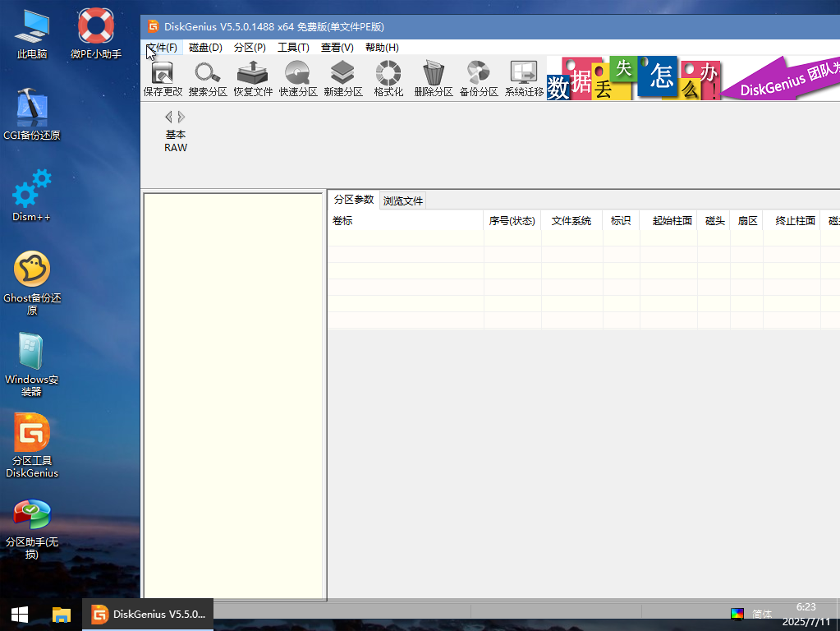This screenshot has height=631, width=840.
Task: Switch to the 分区参数 tab
Action: (354, 200)
